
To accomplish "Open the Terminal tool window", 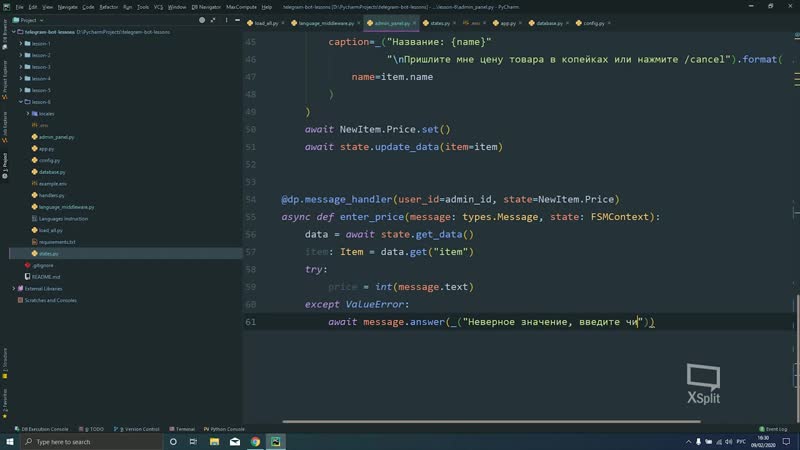I will (182, 429).
